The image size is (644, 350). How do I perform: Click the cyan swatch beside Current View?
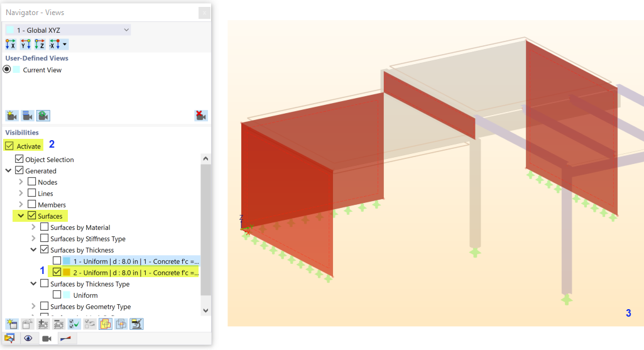point(16,69)
